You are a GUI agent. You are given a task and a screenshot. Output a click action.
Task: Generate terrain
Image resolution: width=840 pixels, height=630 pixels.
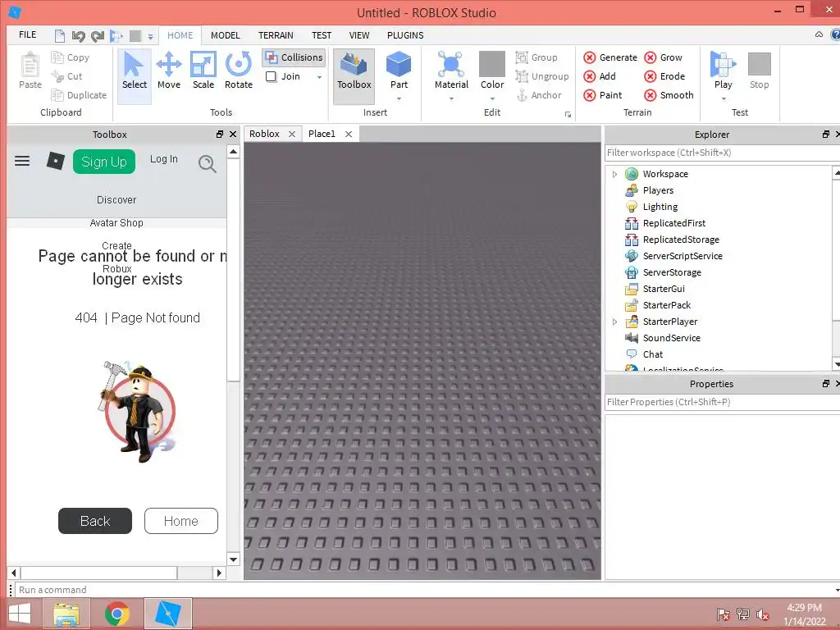pyautogui.click(x=610, y=57)
